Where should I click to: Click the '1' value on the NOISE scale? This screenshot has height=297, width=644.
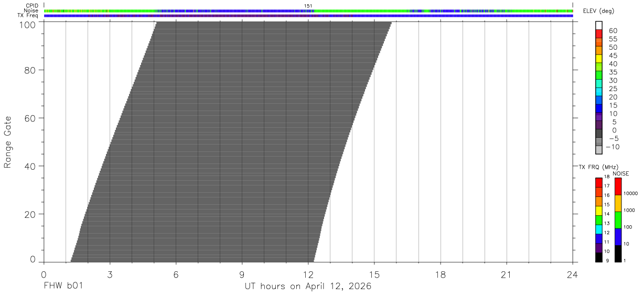click(625, 260)
